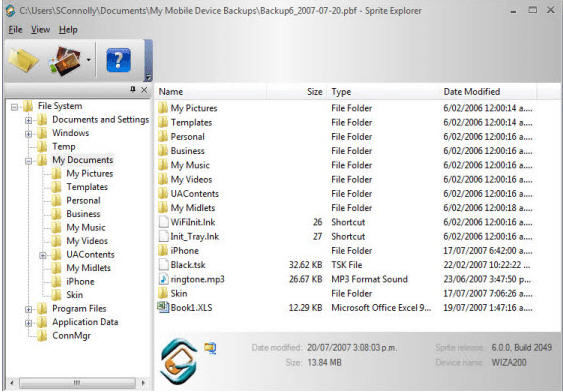
Task: Pin the folder tree panel
Action: click(x=133, y=89)
